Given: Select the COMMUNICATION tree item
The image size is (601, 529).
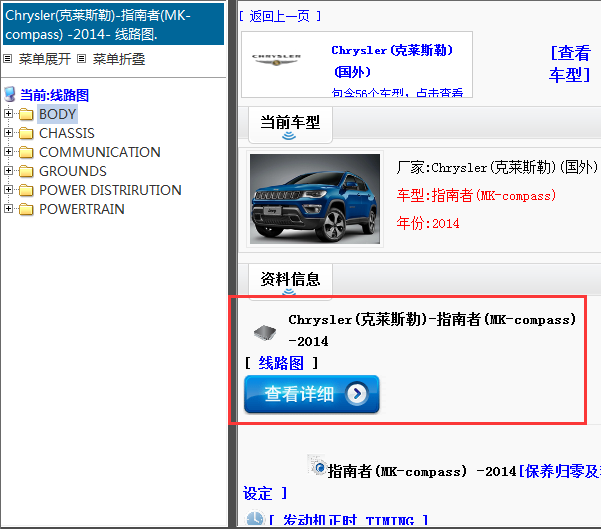Looking at the screenshot, I should coord(100,152).
